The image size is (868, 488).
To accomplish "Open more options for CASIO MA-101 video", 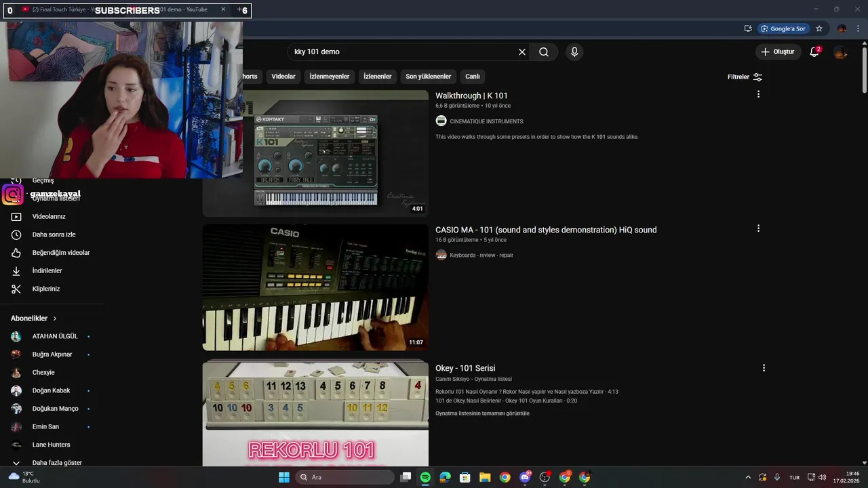I will (758, 228).
